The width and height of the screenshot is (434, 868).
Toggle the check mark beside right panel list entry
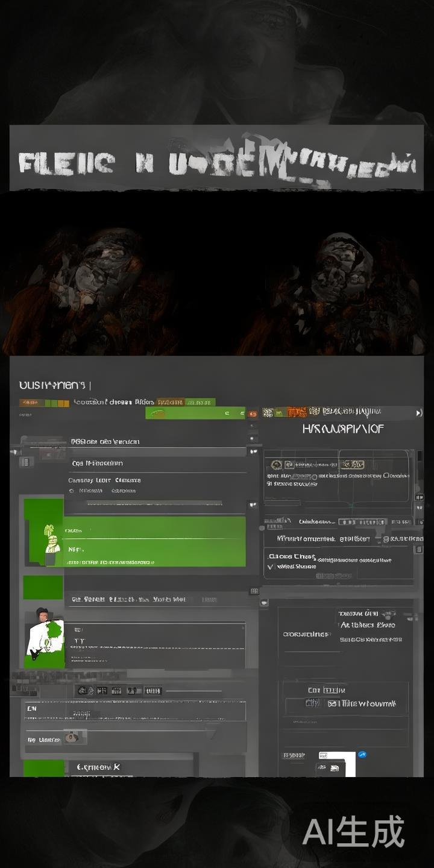(x=270, y=567)
